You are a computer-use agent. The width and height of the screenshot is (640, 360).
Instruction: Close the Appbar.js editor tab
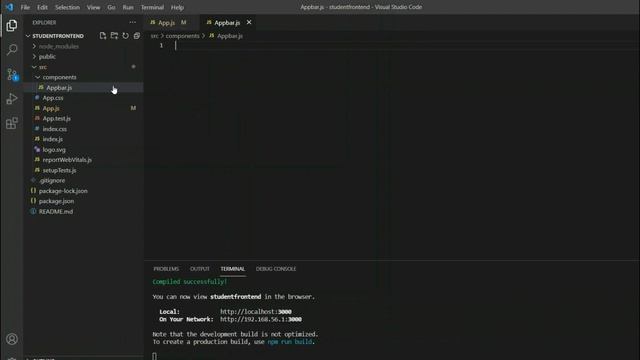pos(249,22)
